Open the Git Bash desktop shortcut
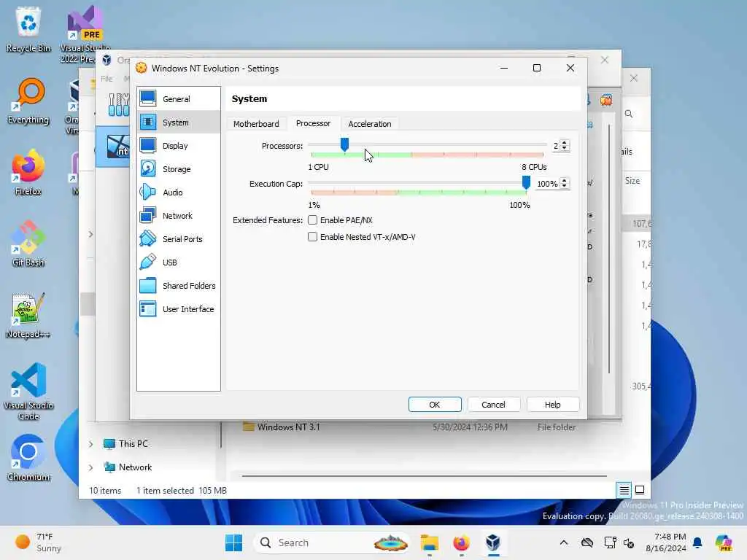Screen dimensions: 747x560 (28, 244)
